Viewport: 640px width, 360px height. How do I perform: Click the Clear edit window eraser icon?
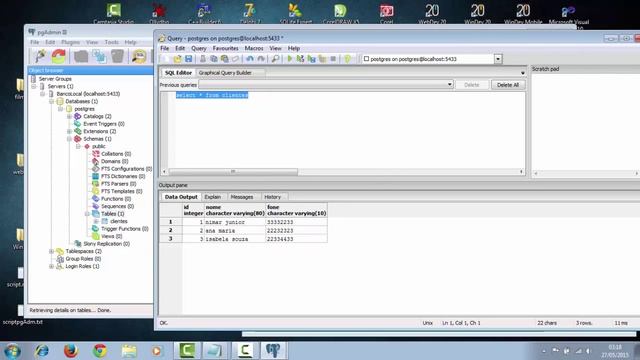pyautogui.click(x=236, y=59)
